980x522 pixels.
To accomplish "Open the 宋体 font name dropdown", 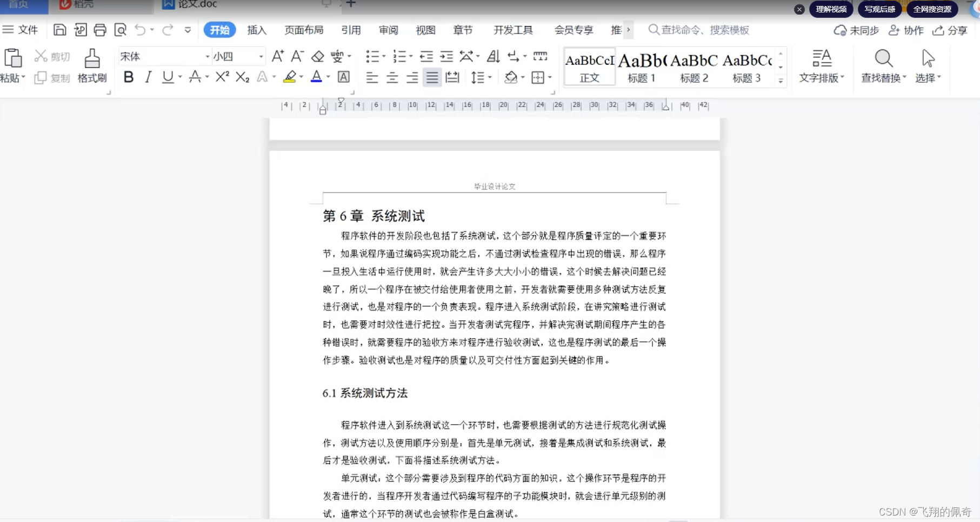I will click(x=208, y=57).
